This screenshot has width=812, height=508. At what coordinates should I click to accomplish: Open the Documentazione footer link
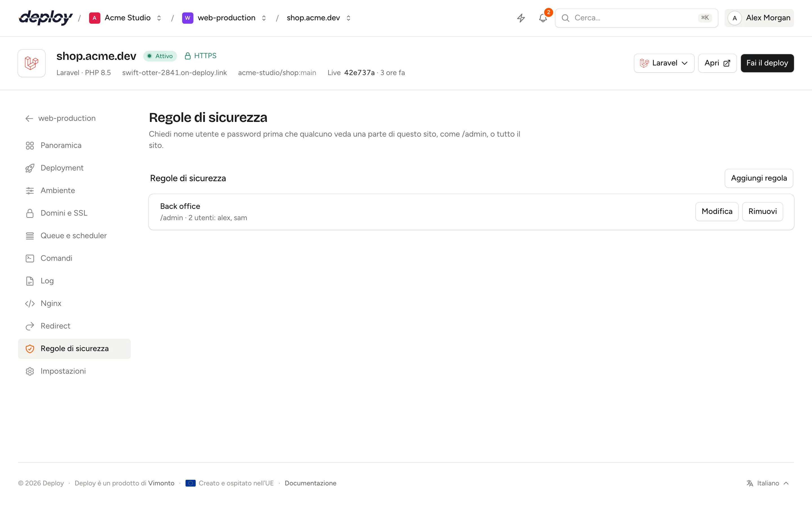[310, 483]
